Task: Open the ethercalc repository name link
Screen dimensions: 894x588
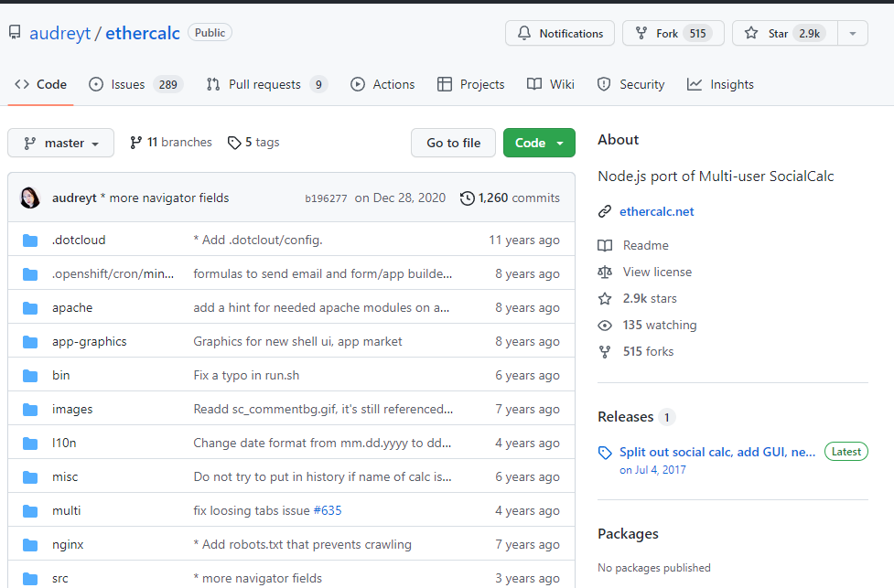Action: [143, 33]
